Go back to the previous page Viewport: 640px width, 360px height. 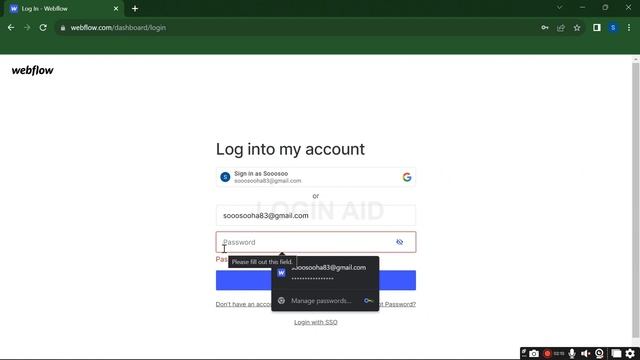click(11, 28)
